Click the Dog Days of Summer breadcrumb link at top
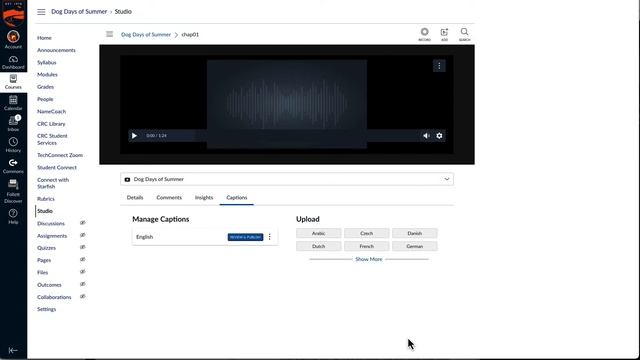The height and width of the screenshot is (360, 640). coord(79,12)
